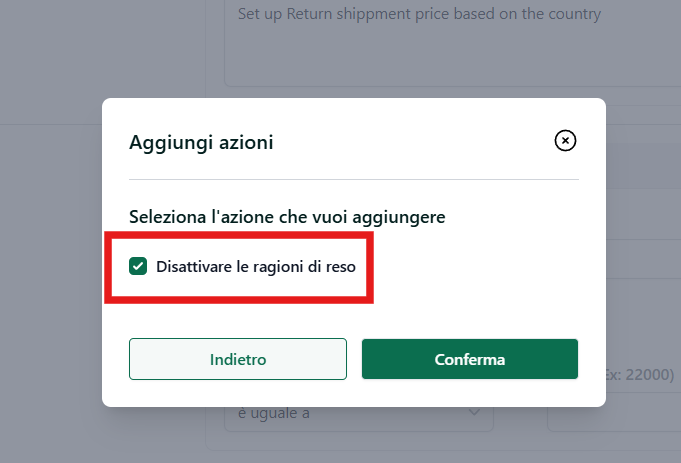
Task: Select the outlined Indietro back button
Action: [x=238, y=359]
